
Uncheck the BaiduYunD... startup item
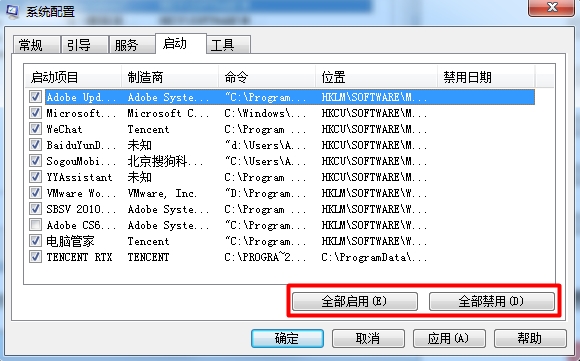(x=35, y=145)
